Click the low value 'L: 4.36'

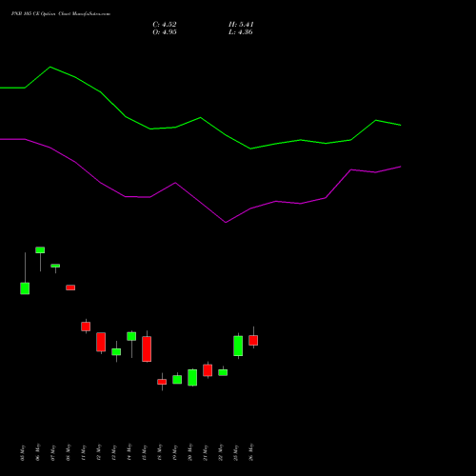[x=241, y=32]
